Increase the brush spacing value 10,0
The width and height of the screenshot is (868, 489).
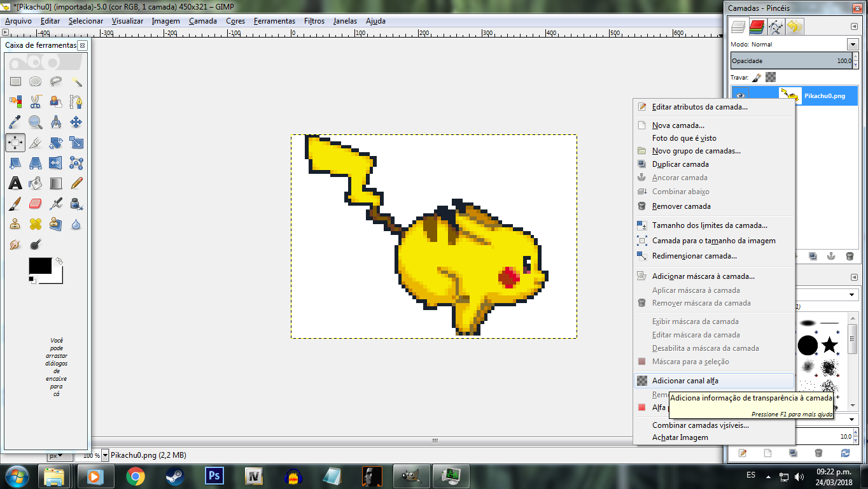tap(855, 434)
